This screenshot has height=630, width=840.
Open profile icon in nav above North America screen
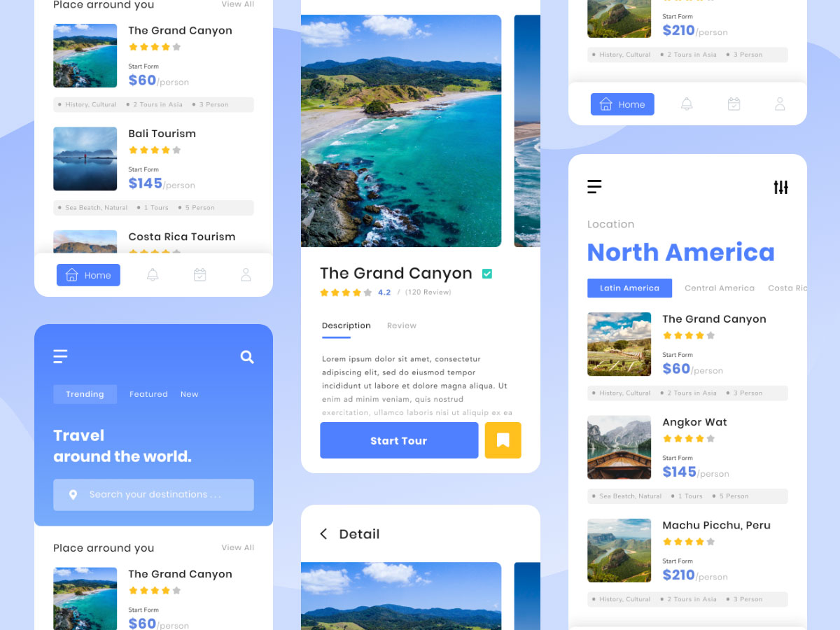click(780, 104)
